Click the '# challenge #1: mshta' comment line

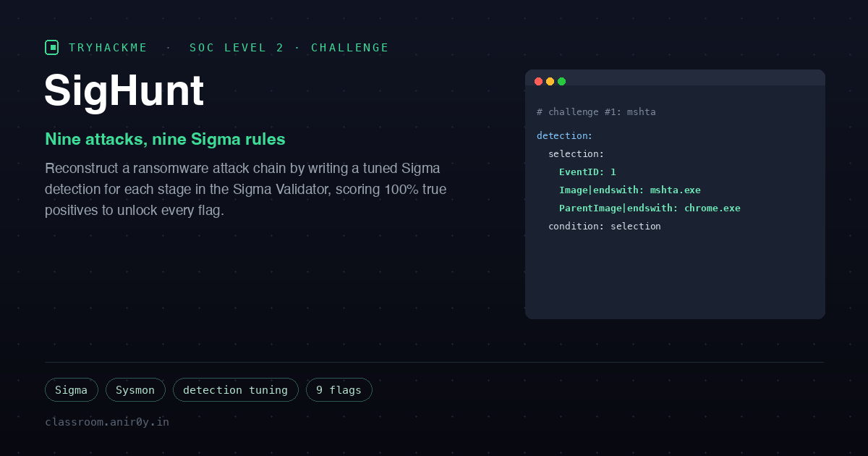tap(596, 112)
